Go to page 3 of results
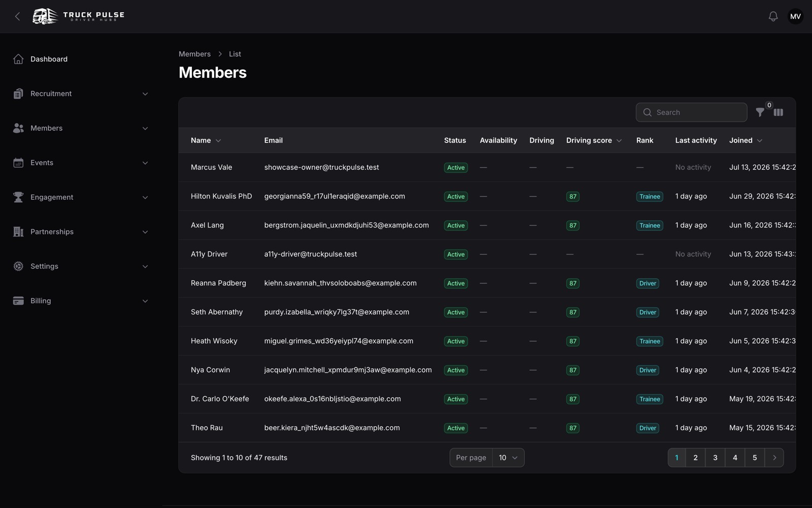Screen dimensions: 812x508 point(715,458)
